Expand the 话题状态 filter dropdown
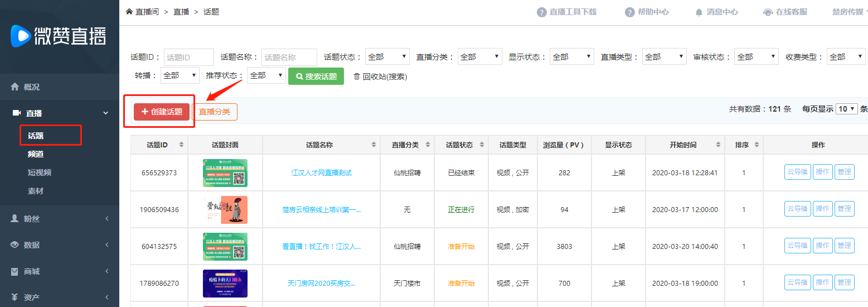 coord(387,57)
